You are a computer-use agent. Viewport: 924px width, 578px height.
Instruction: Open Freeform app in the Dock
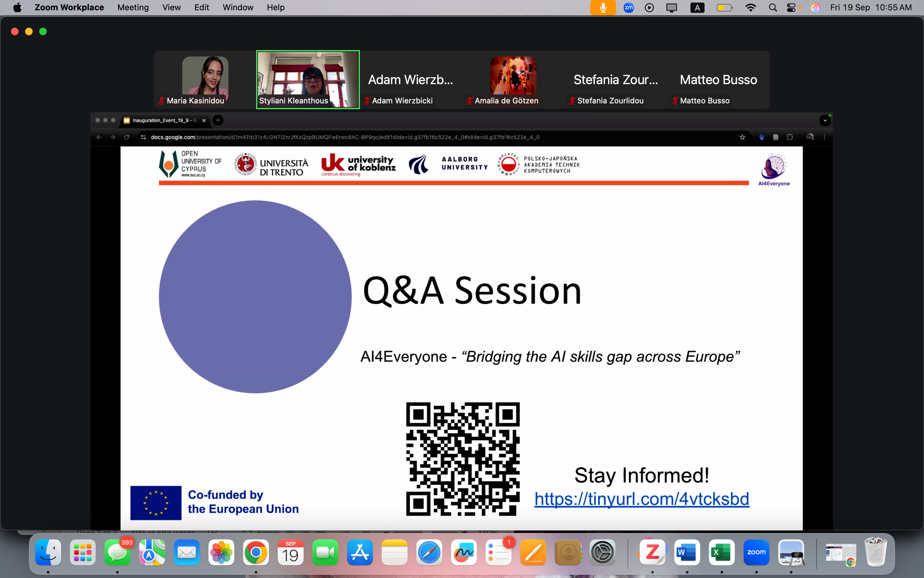pos(464,552)
